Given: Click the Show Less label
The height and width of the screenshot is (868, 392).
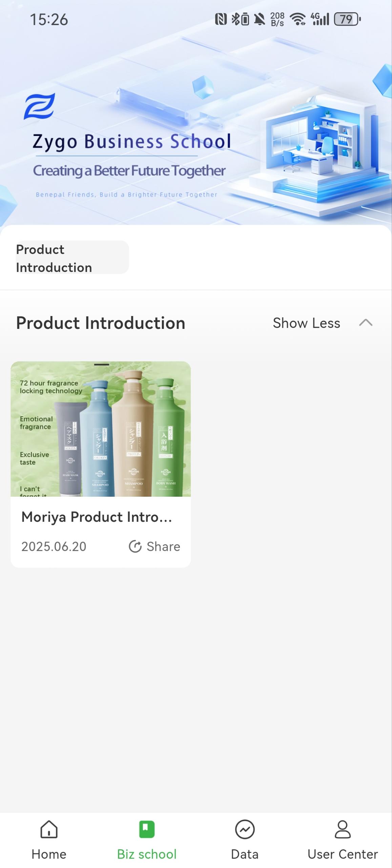Looking at the screenshot, I should click(x=306, y=323).
